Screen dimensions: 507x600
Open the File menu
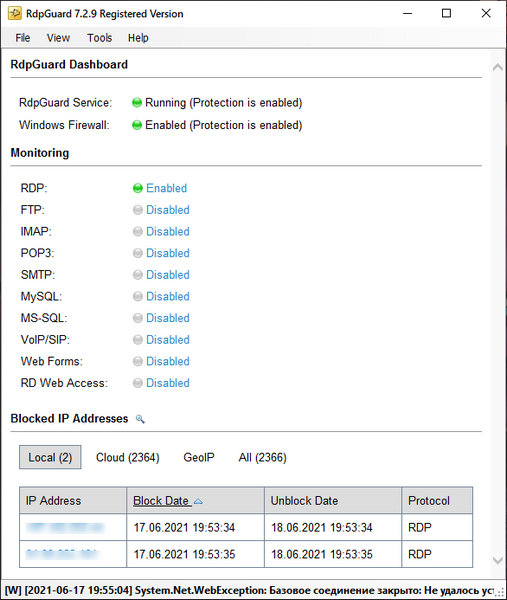coord(23,38)
